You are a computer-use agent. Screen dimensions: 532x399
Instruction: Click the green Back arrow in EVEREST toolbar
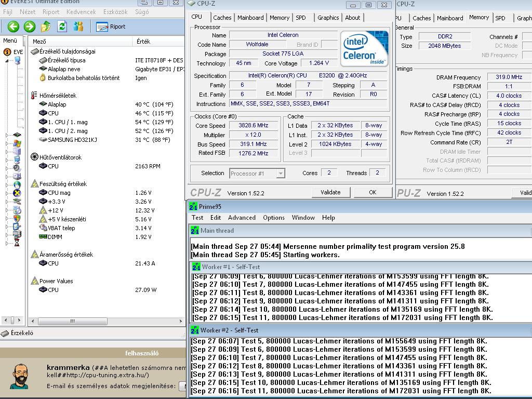[13, 26]
